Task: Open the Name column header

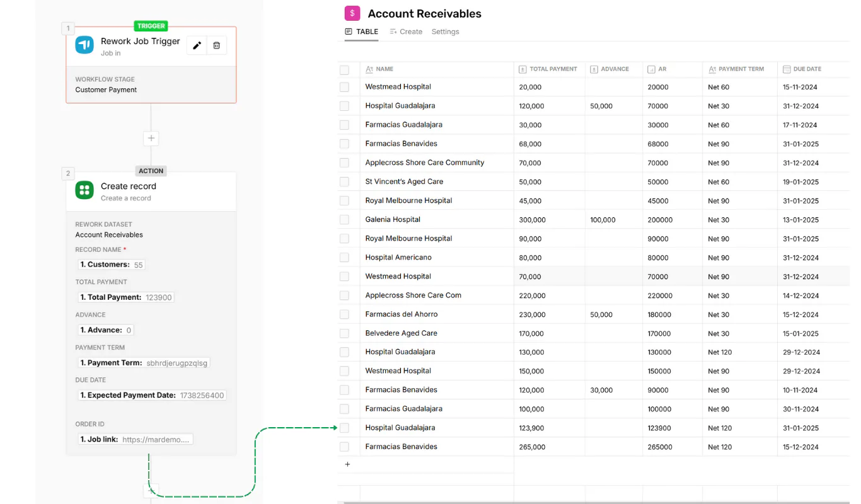Action: [x=437, y=69]
